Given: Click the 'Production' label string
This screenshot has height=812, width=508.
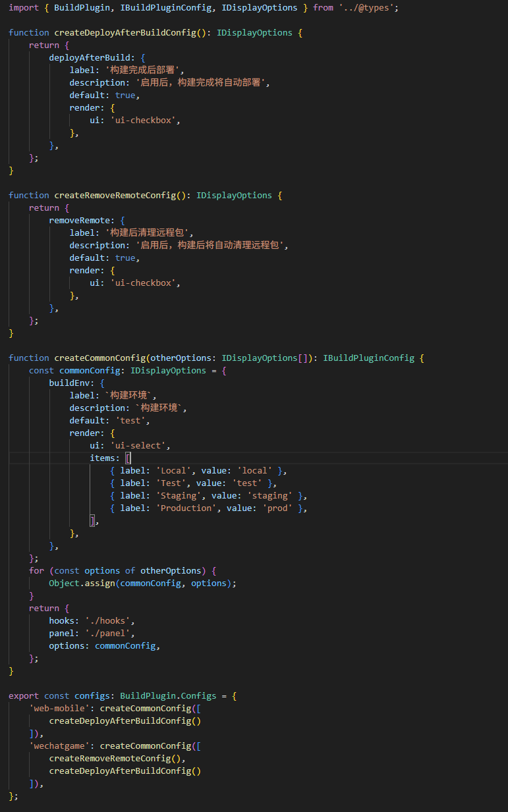Looking at the screenshot, I should click(x=186, y=508).
